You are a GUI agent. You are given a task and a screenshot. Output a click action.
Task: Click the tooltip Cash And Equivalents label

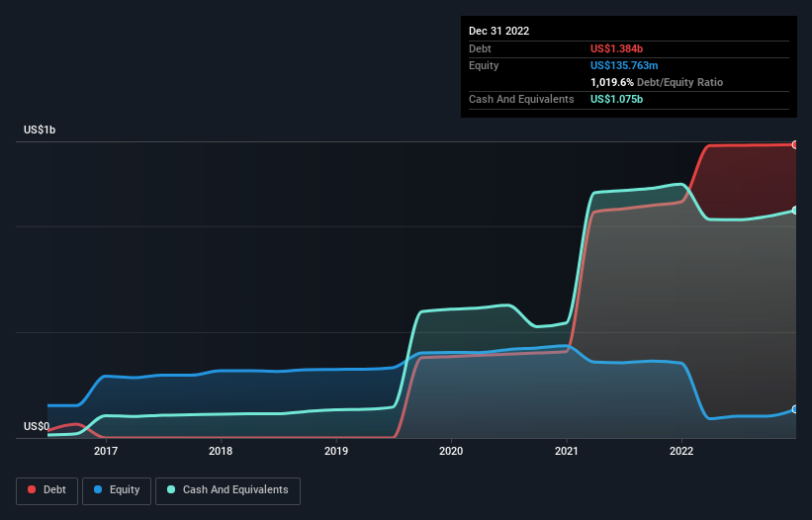(x=521, y=99)
